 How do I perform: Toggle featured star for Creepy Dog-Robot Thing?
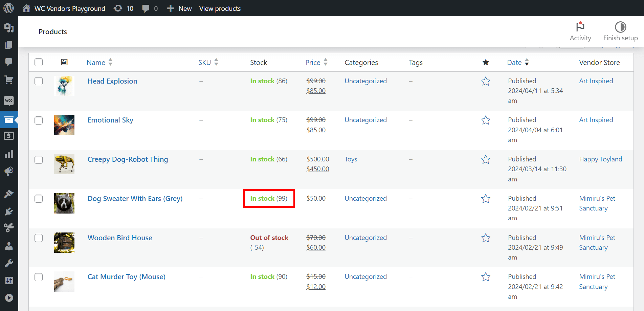pyautogui.click(x=486, y=159)
